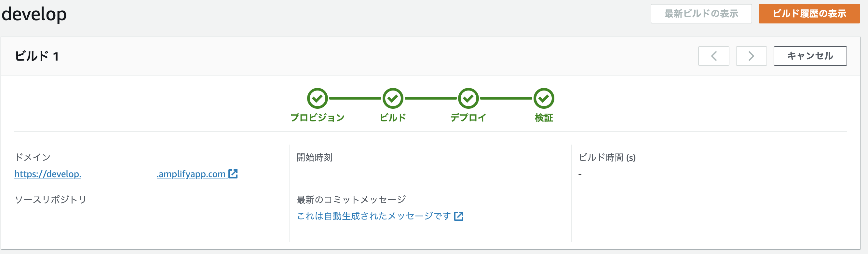Click the デプロイ stage label
868x254 pixels.
468,118
